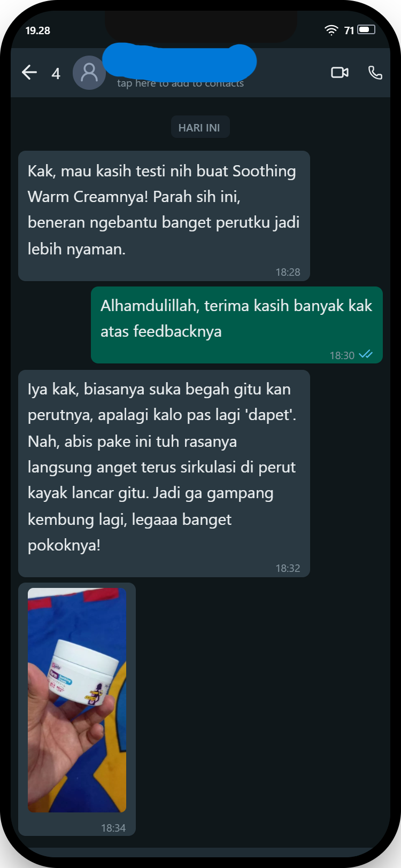This screenshot has height=868, width=401.
Task: Start a voice call using phone icon
Action: click(375, 73)
